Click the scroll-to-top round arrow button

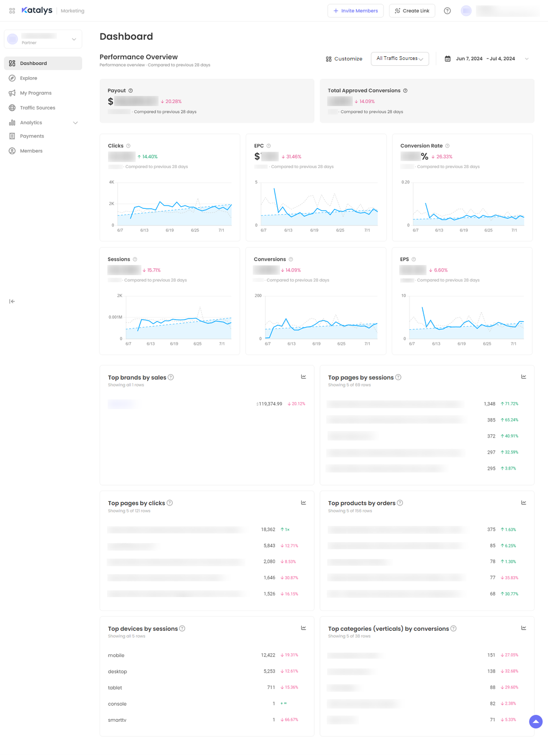[x=536, y=722]
